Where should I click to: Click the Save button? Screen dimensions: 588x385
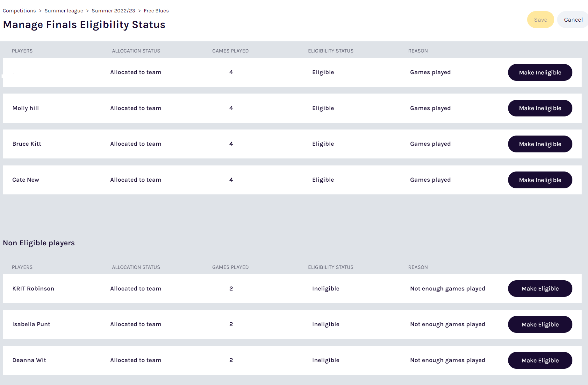(541, 20)
